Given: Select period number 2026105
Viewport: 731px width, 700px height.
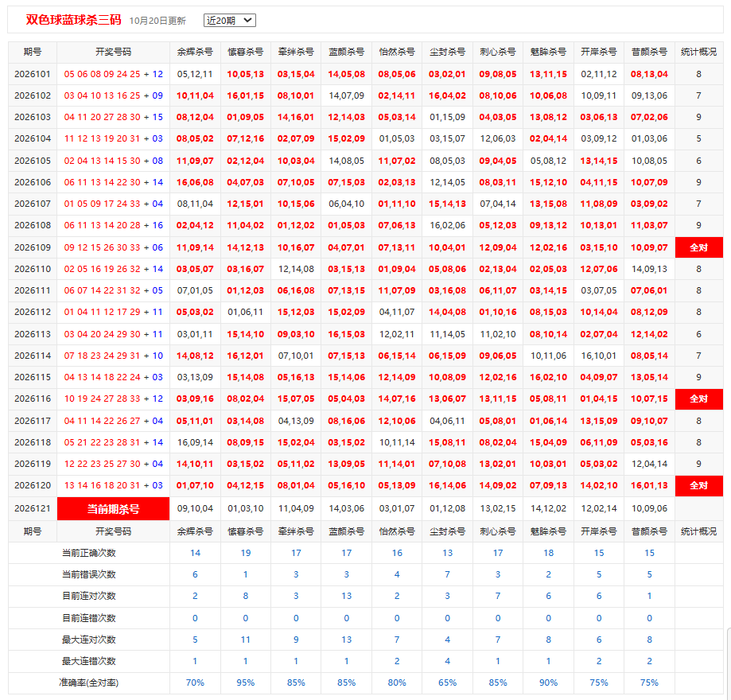Looking at the screenshot, I should (x=32, y=161).
